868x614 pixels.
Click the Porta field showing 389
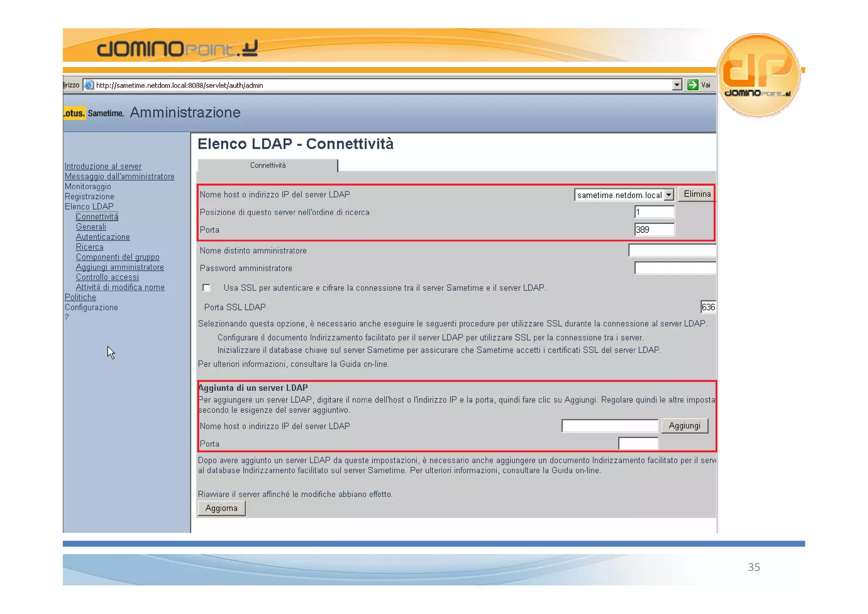click(654, 230)
